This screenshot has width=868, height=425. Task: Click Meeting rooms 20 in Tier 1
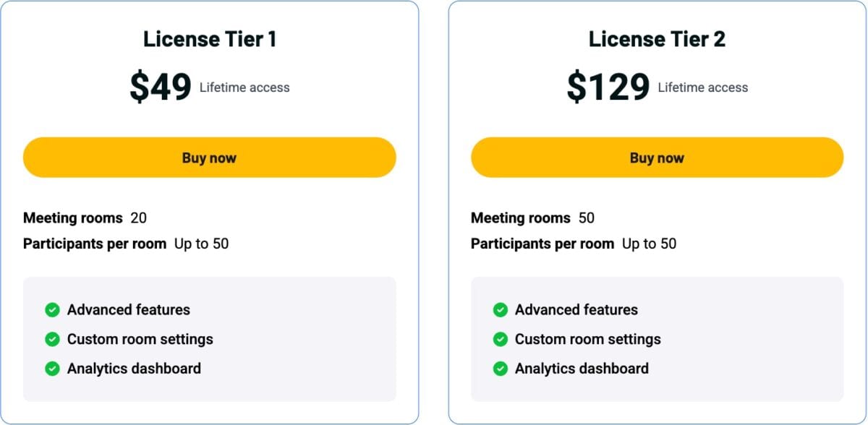click(85, 218)
